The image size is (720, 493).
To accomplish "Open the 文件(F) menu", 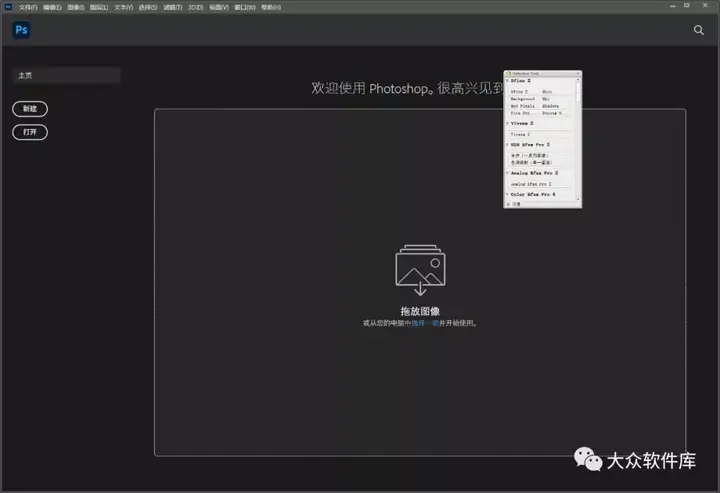I will pos(28,7).
